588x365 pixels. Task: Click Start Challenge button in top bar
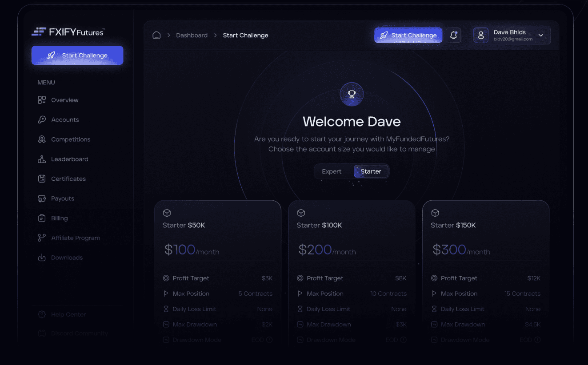click(408, 36)
